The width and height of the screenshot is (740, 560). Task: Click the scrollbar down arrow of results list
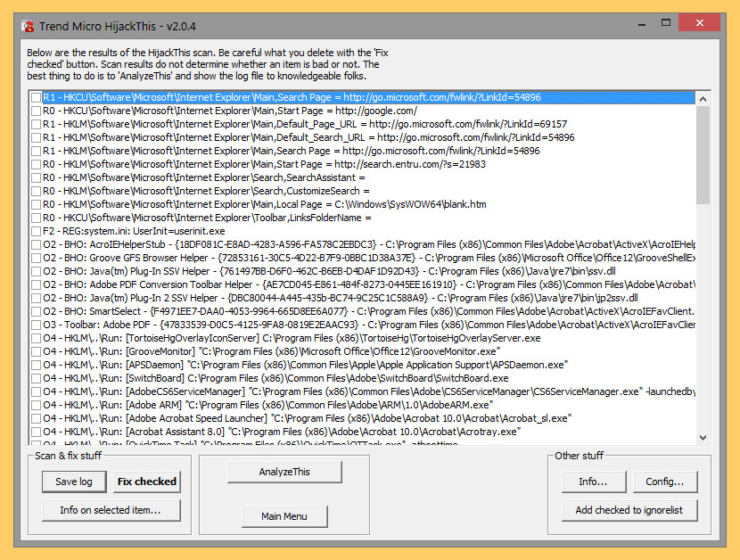(703, 438)
